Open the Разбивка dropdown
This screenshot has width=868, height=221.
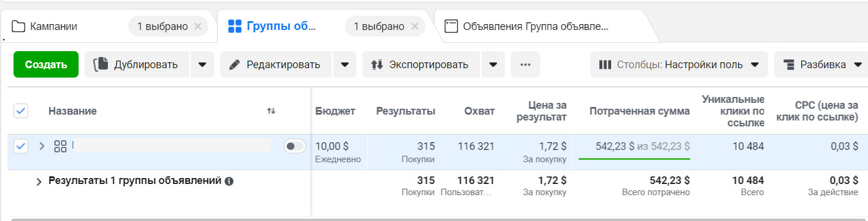coord(822,65)
